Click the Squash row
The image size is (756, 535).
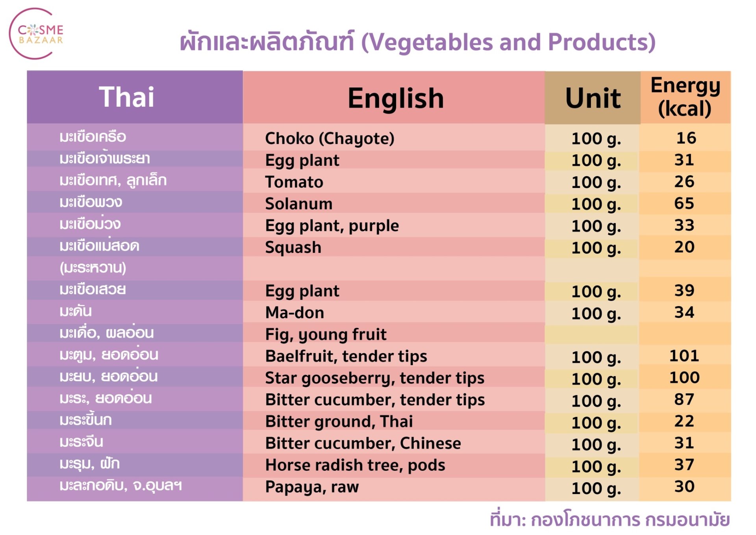click(x=379, y=247)
